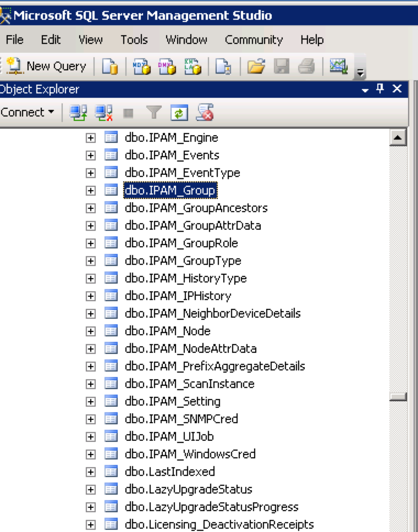Expand the dbo.IPAM_Setting table node
Screen dimensions: 418x532
point(90,402)
